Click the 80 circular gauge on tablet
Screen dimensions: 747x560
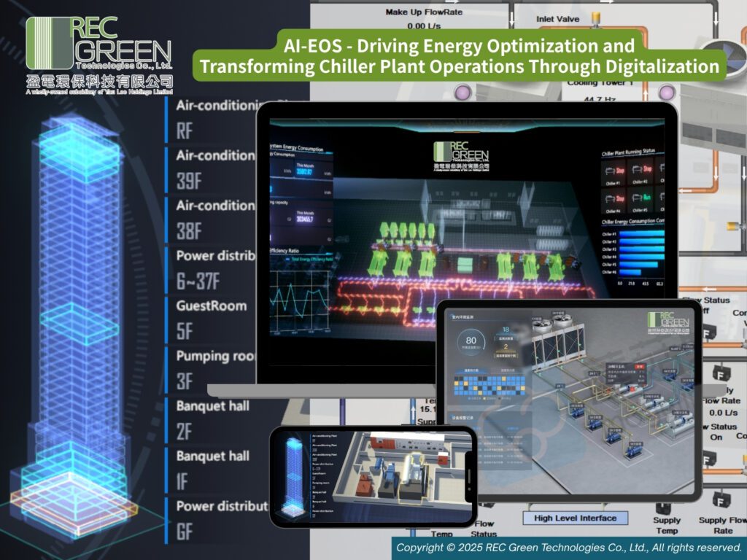pos(471,341)
